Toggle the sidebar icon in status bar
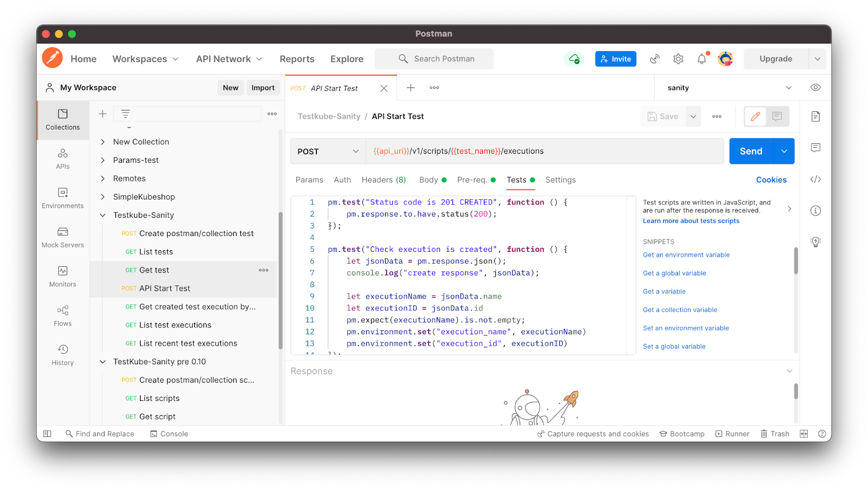 pos(47,434)
